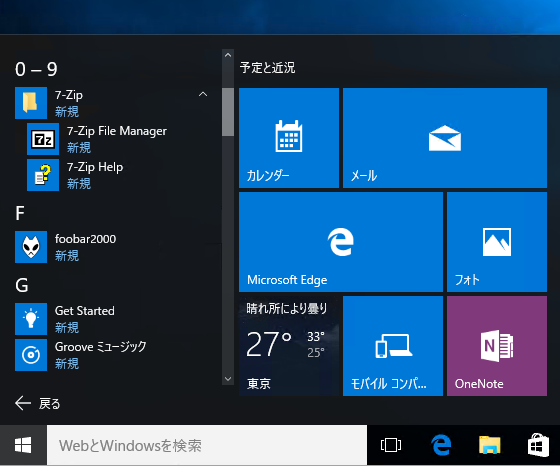
Task: Open Task View from the taskbar
Action: tap(391, 445)
